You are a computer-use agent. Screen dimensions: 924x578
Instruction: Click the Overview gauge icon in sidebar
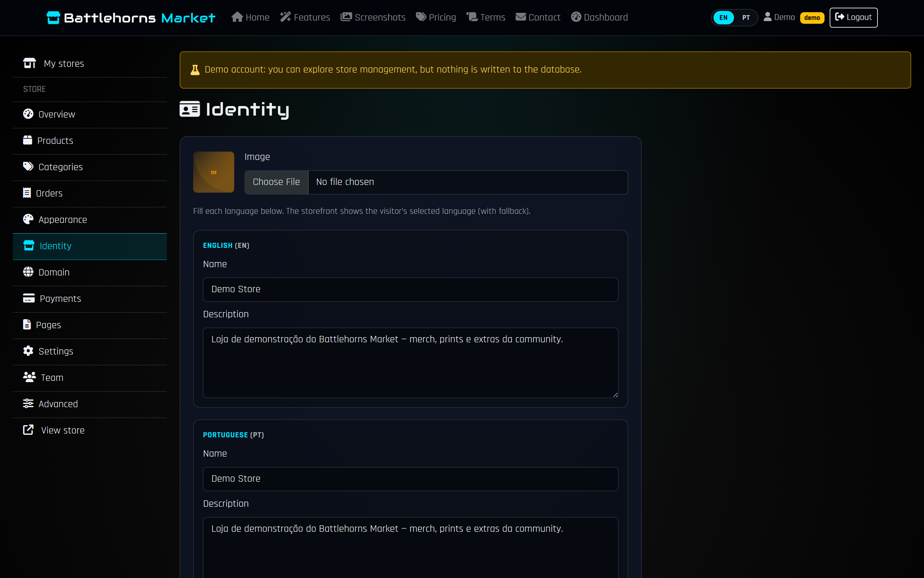click(28, 114)
